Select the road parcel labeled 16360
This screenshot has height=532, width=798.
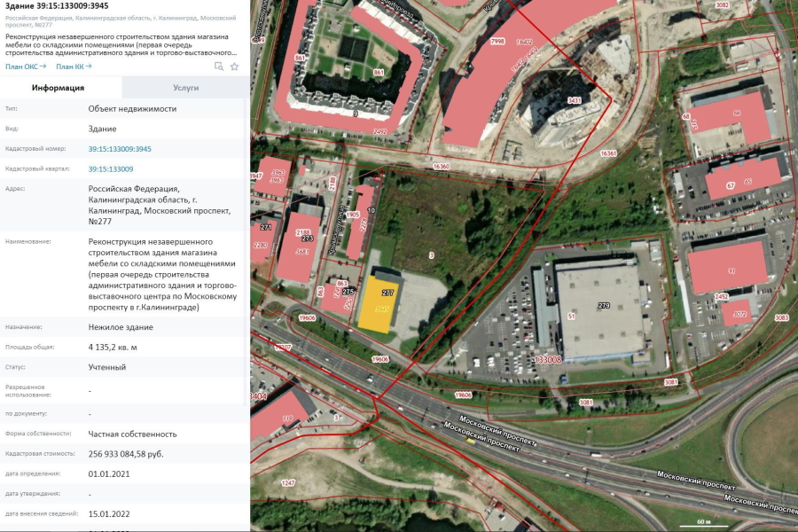[x=442, y=167]
